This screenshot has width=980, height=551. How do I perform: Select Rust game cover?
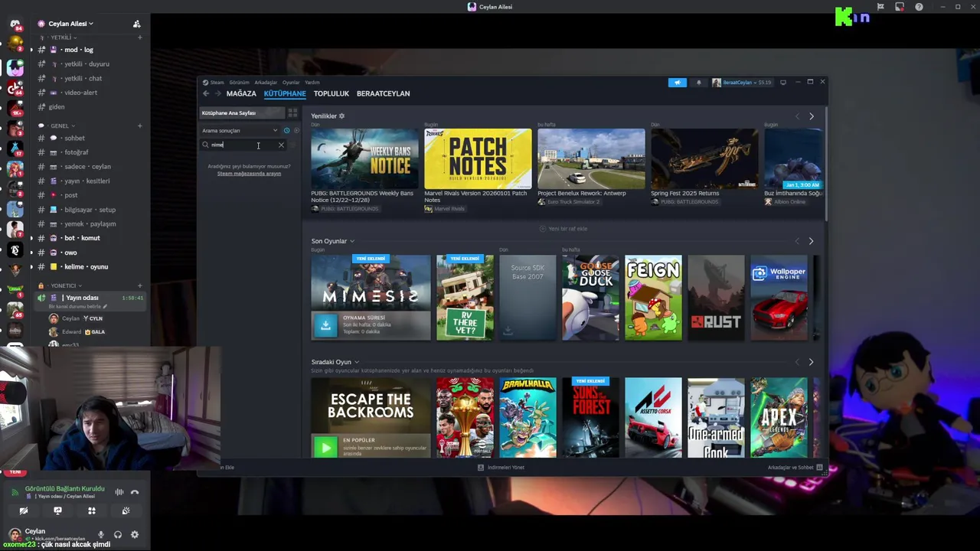tap(716, 298)
